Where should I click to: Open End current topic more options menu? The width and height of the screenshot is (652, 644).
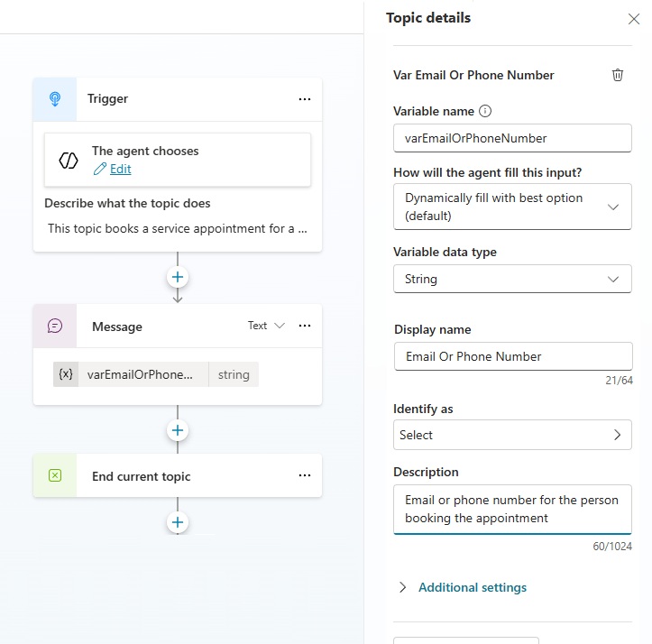[x=305, y=476]
